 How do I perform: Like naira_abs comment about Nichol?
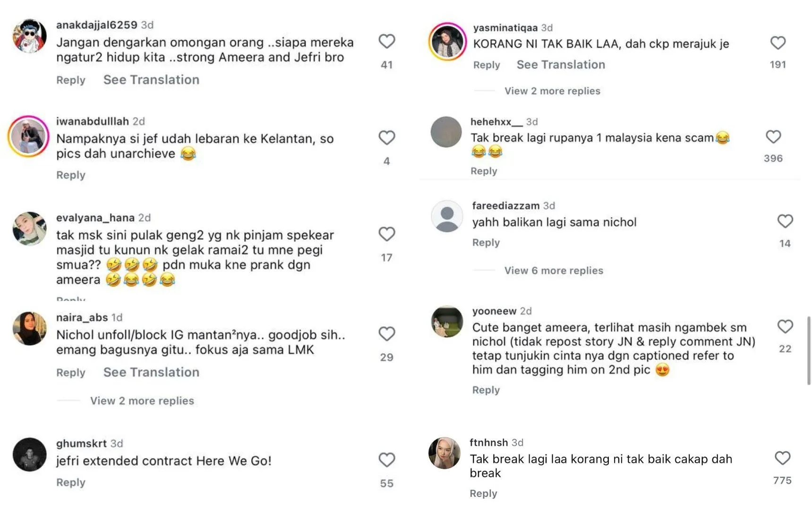coord(386,334)
